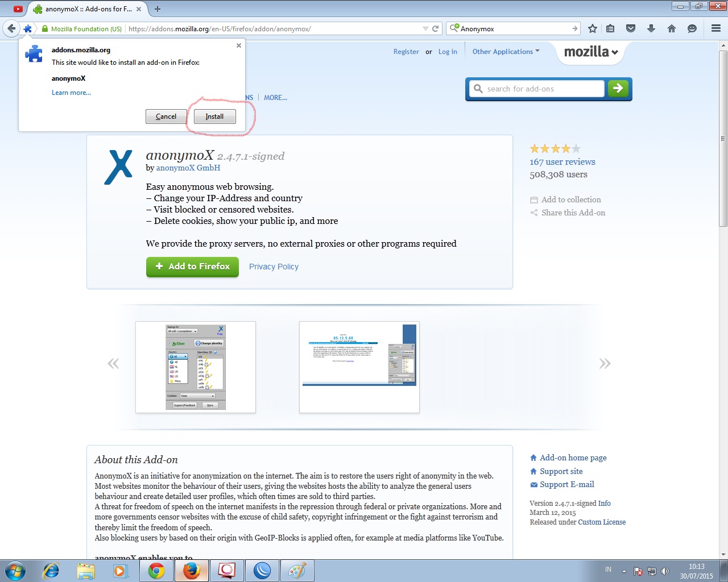Cancel the add-on installation prompt
The width and height of the screenshot is (728, 582).
[166, 116]
